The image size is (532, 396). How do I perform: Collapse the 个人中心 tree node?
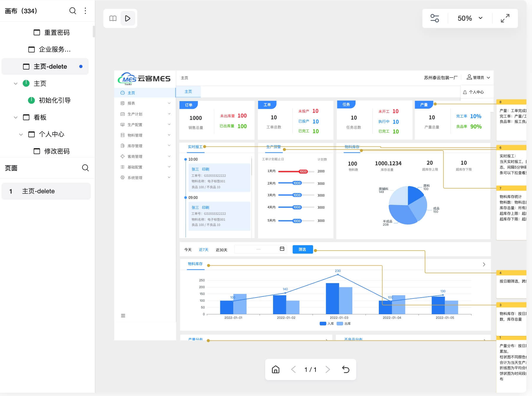[x=21, y=135]
